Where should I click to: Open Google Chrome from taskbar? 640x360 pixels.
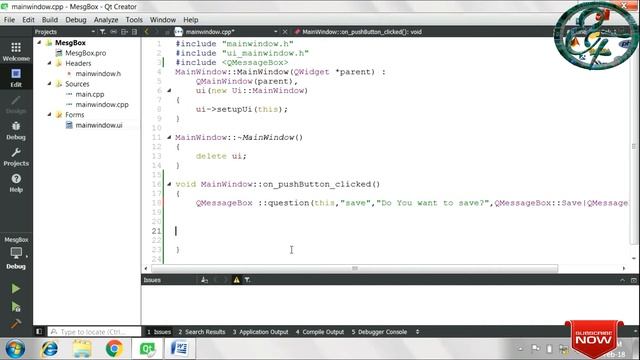114,349
